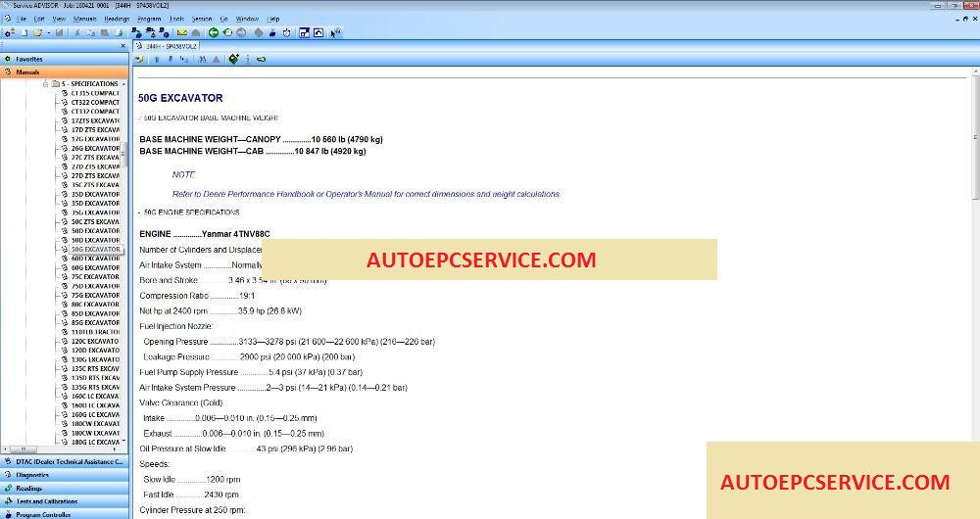Click the open folder toolbar icon

coord(37,33)
